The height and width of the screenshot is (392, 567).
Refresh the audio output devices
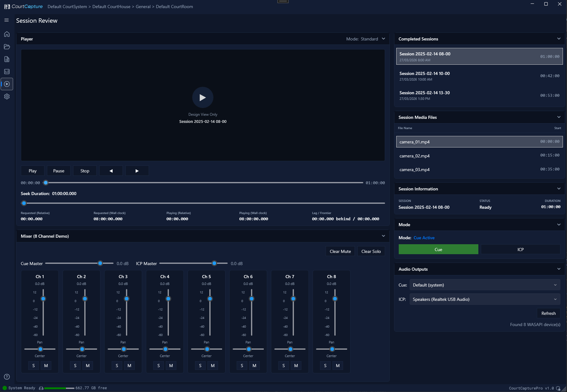pyautogui.click(x=548, y=313)
